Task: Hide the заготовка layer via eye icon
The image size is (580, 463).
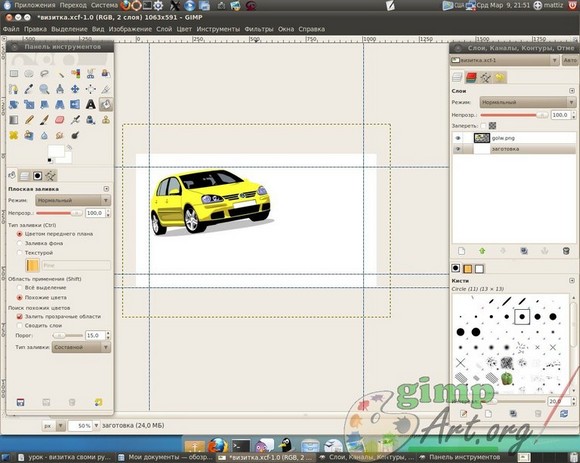Action: (x=458, y=149)
